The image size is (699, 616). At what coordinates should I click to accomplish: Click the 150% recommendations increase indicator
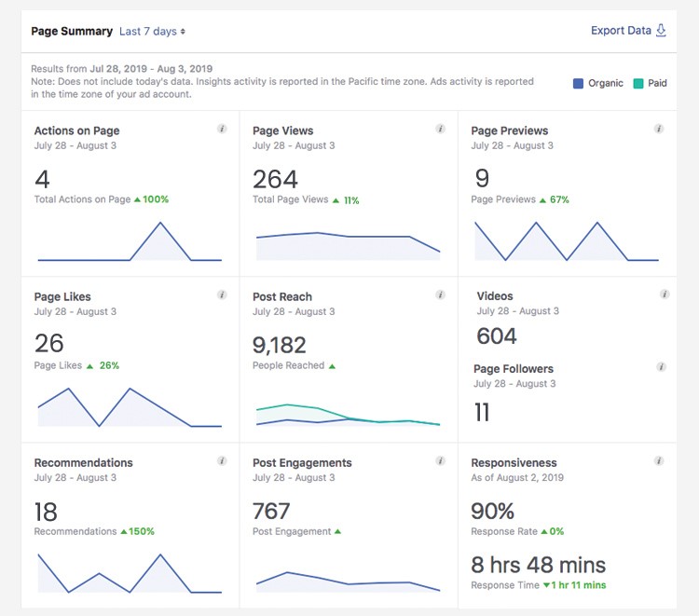[x=137, y=531]
